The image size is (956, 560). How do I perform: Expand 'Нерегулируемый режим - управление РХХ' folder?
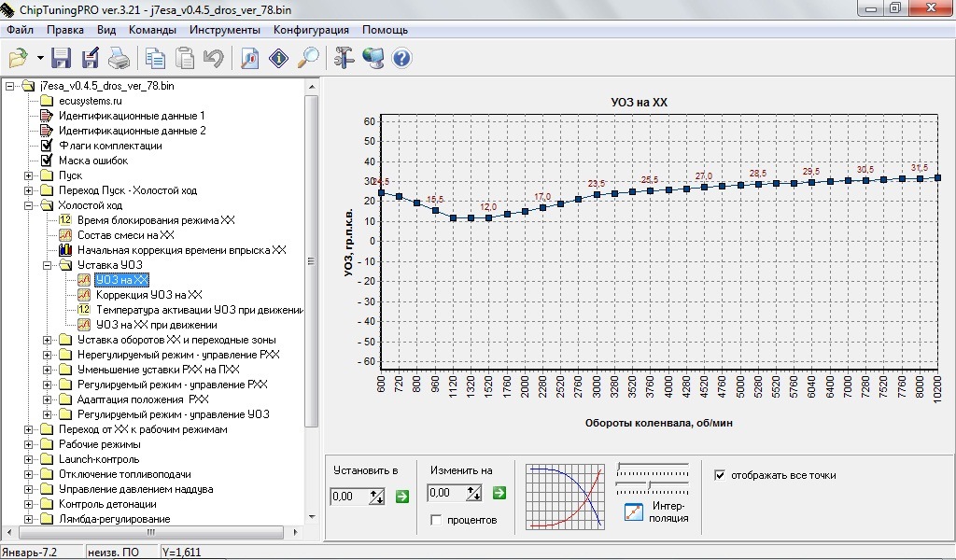[47, 355]
